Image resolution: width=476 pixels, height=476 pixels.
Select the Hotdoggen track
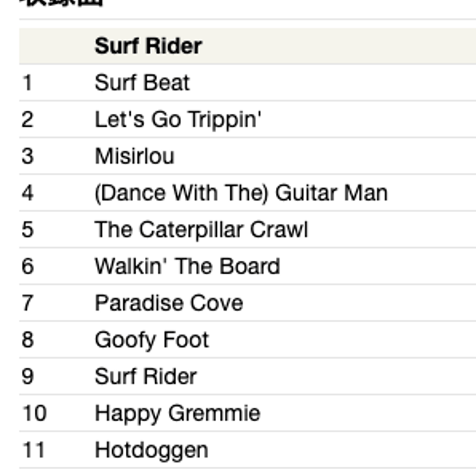pos(152,451)
